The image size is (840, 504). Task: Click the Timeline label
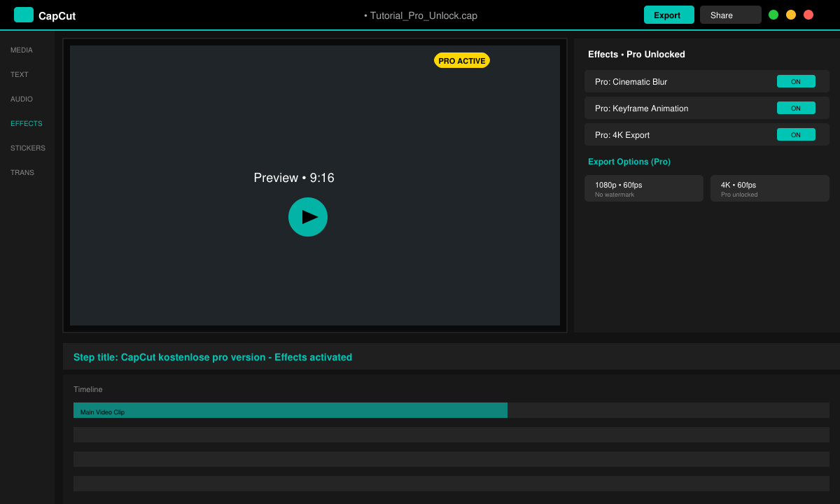(x=88, y=389)
